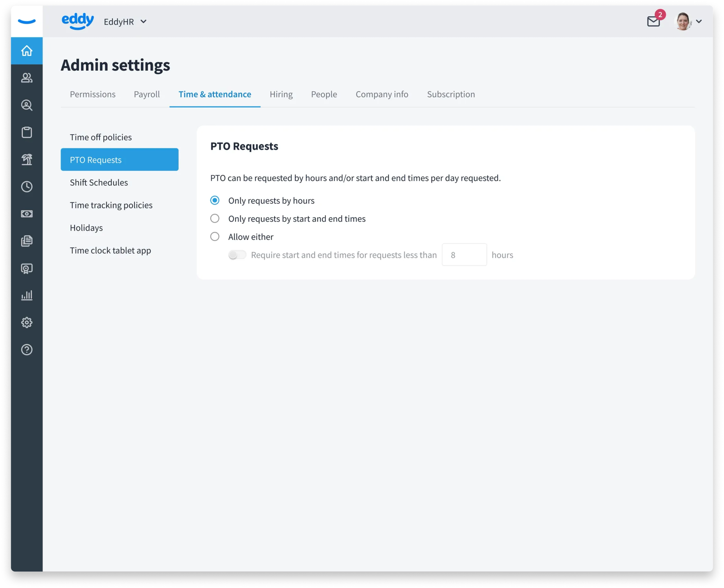Open the inbox mail icon

[x=653, y=22]
